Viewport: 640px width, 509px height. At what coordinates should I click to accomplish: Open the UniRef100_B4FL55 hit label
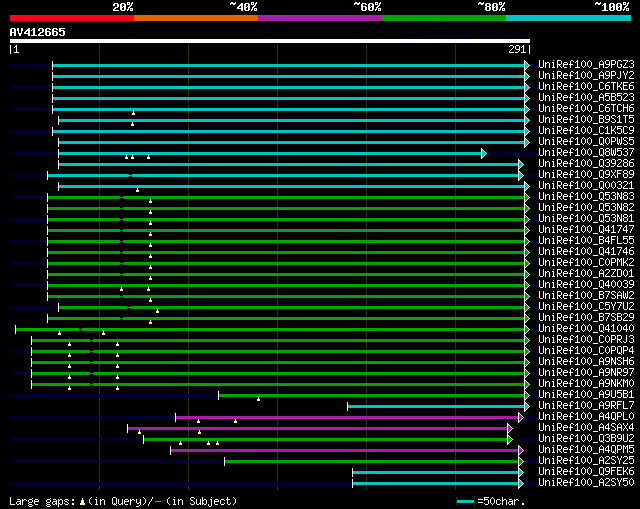[585, 241]
